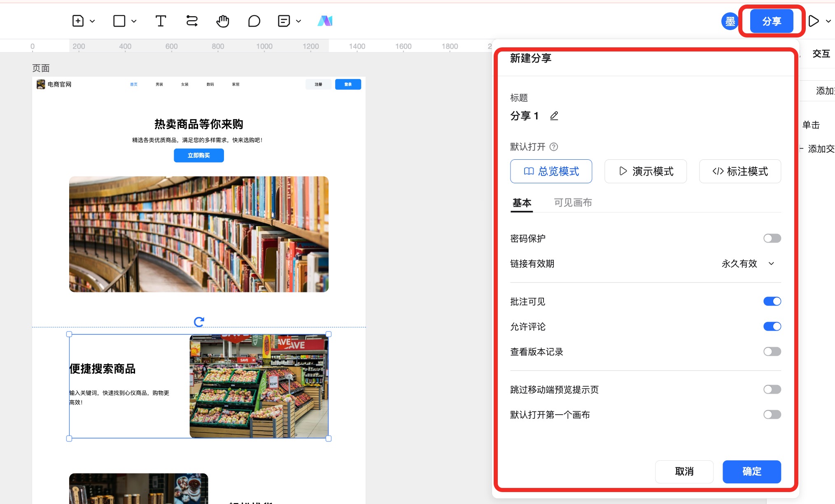835x504 pixels.
Task: Choose 标注模式 as default open mode
Action: pyautogui.click(x=740, y=171)
